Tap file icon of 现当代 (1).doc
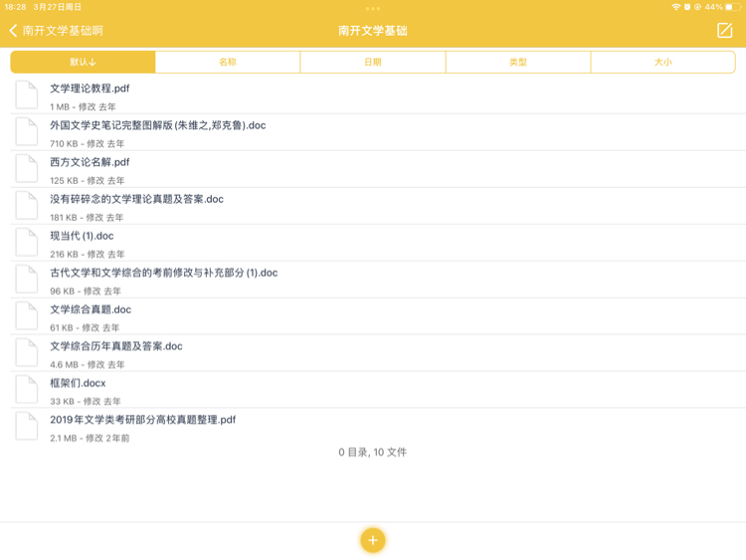Screen dimensions: 746x560 click(x=27, y=242)
